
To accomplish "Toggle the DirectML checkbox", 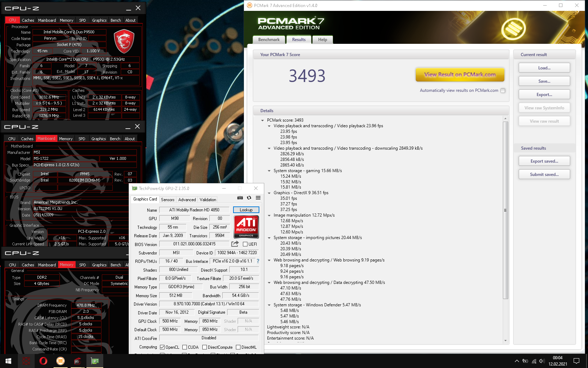I will point(238,347).
